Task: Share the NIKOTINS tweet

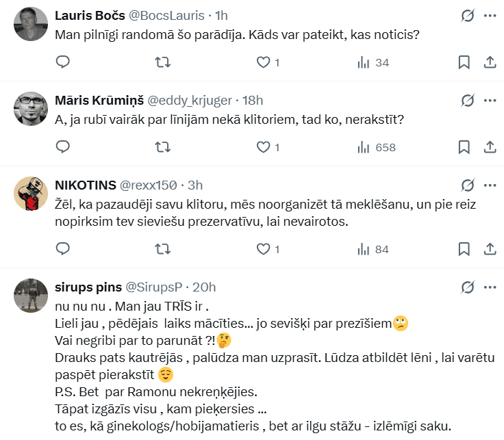Action: pos(490,249)
